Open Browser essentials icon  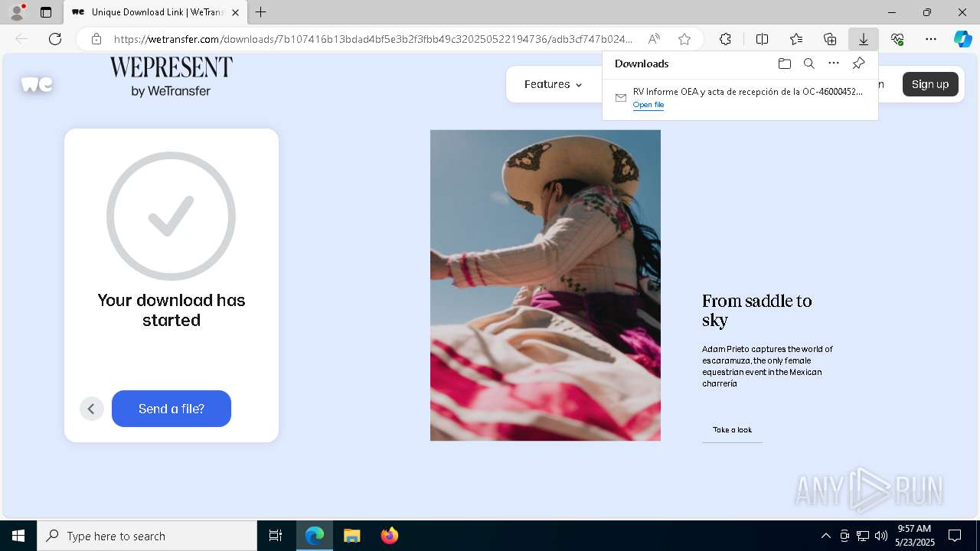[x=897, y=39]
